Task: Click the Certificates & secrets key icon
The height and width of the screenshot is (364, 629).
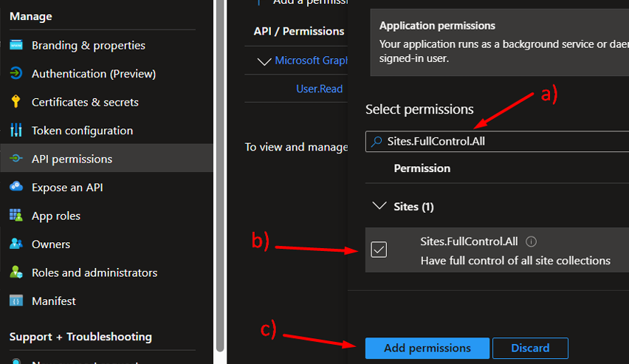Action: pyautogui.click(x=16, y=102)
